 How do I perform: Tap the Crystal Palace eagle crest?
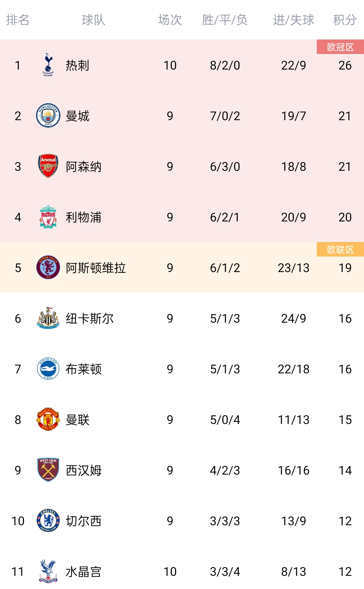[x=48, y=571]
